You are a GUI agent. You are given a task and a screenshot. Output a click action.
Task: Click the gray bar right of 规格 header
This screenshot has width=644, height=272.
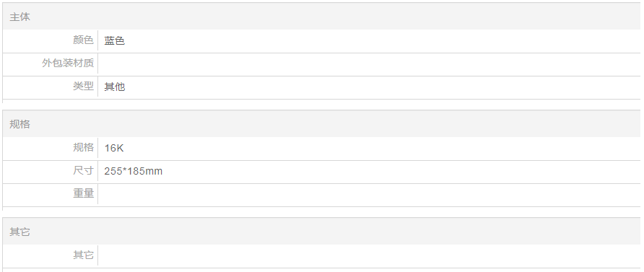335,124
